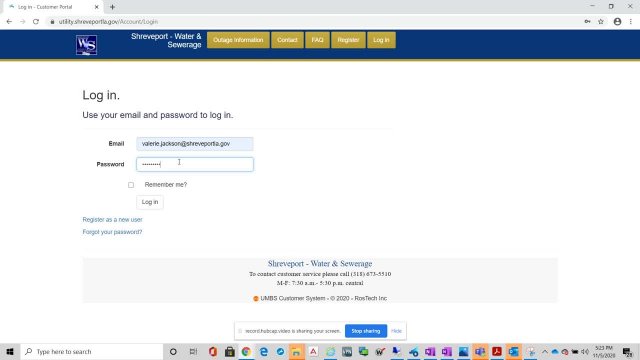Open Photos app on taskbar
Screen dimensions: 640x360
[463, 351]
